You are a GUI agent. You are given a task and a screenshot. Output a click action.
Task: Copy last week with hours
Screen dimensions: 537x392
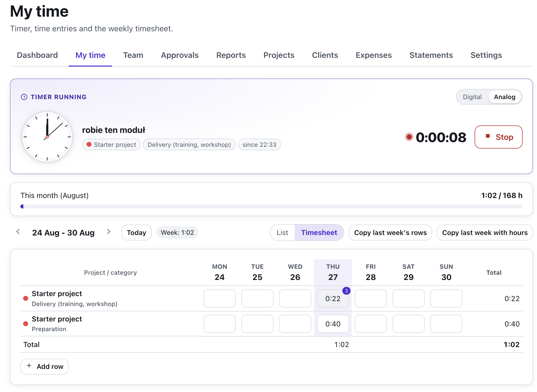pos(485,233)
